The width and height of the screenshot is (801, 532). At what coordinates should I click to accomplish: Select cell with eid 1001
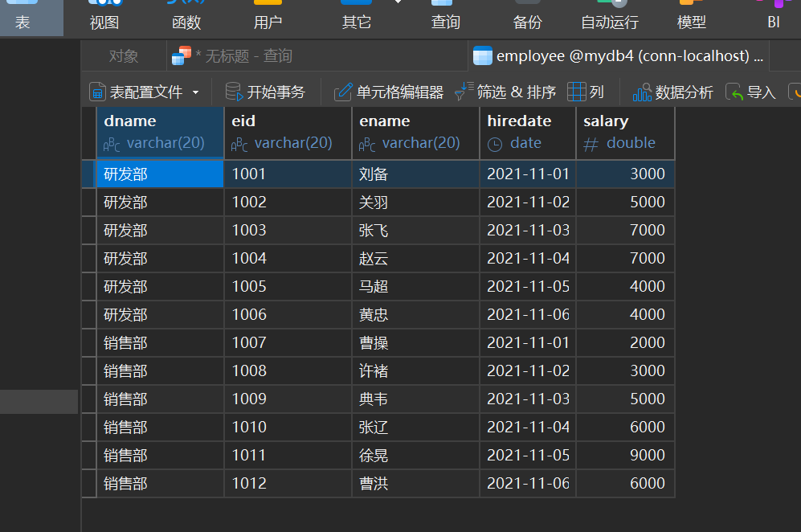pyautogui.click(x=288, y=174)
